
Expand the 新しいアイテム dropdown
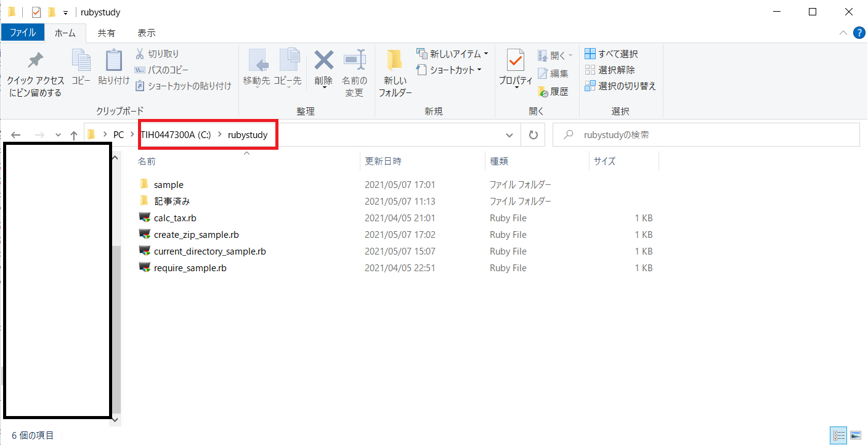[452, 54]
